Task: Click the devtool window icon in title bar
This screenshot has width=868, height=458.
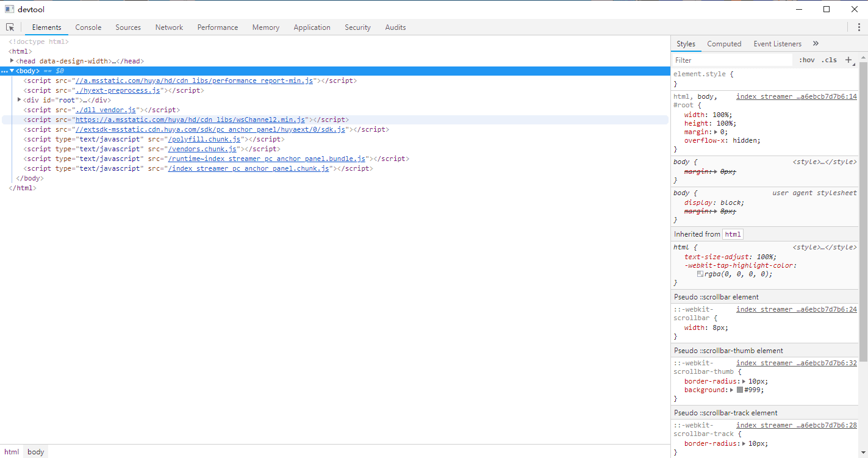Action: pos(9,9)
